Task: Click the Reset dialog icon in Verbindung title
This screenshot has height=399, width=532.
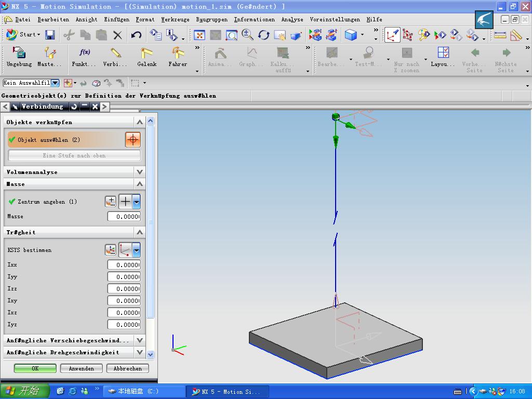Action: (x=74, y=107)
